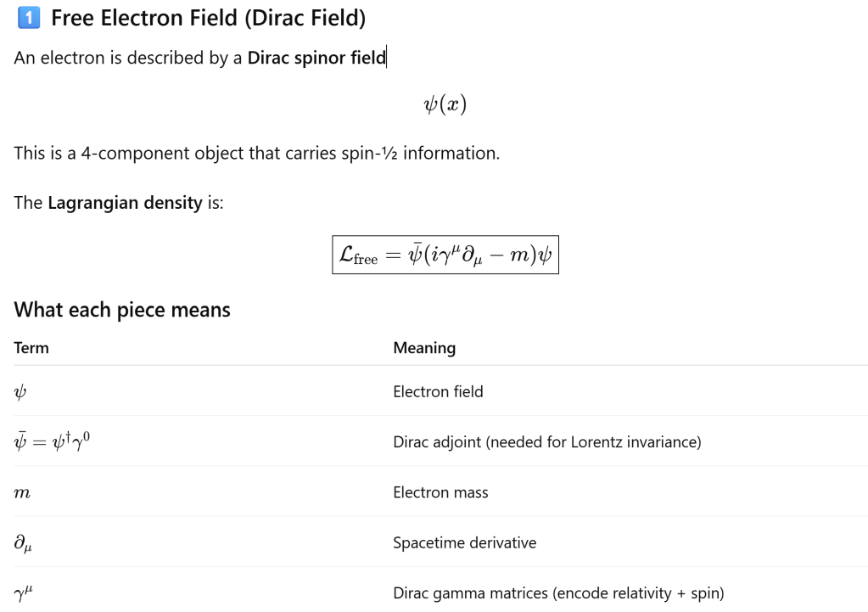Click the "Electron field" table cell
This screenshot has width=868, height=612.
(x=438, y=391)
